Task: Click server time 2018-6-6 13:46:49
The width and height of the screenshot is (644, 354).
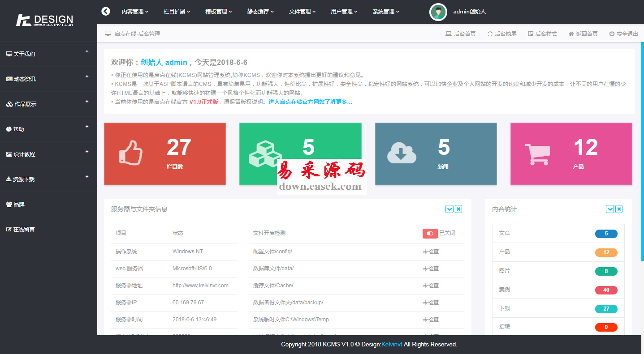Action: 194,320
